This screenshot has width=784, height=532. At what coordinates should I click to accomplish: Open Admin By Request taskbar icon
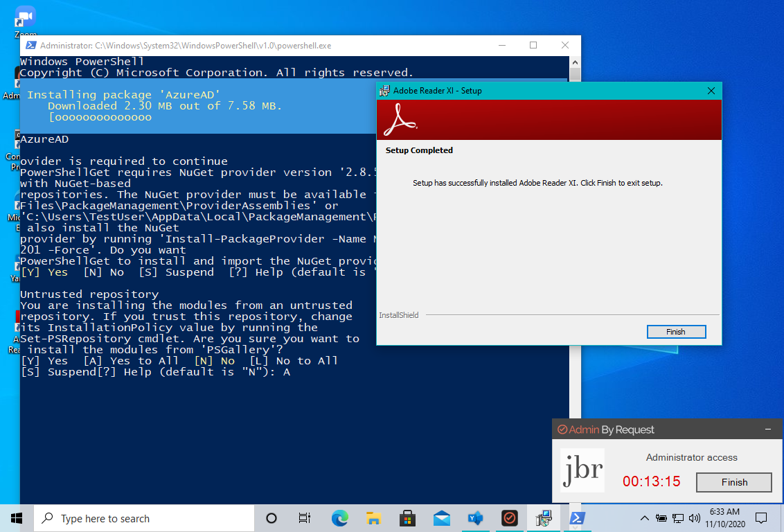point(510,518)
